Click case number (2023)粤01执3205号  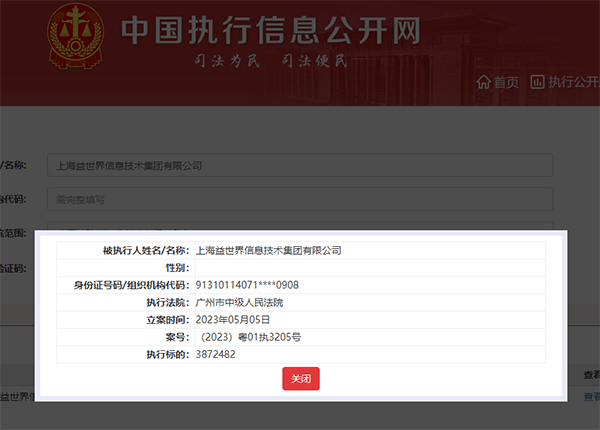point(250,337)
